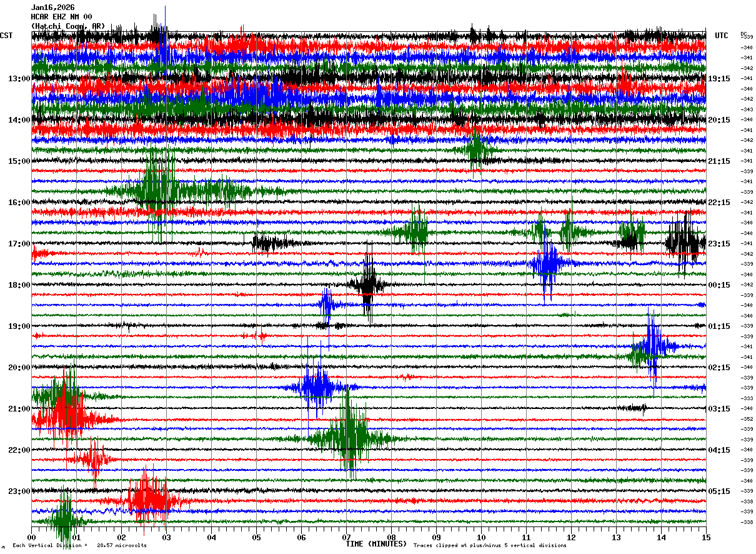Select the 23:00 CST time label
This screenshot has height=554, width=756.
pos(19,491)
